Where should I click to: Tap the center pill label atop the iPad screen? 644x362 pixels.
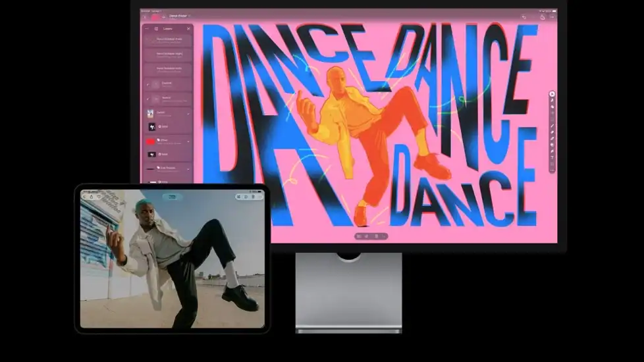[173, 197]
